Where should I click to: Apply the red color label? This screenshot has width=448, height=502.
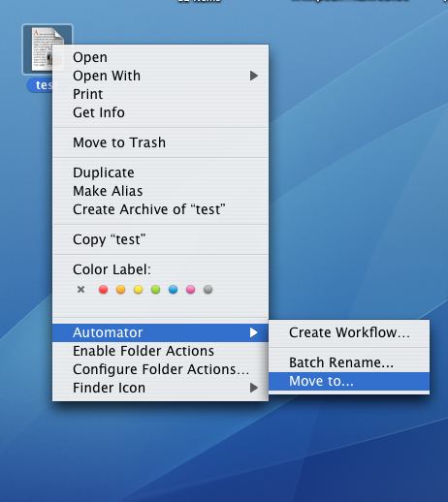[103, 290]
